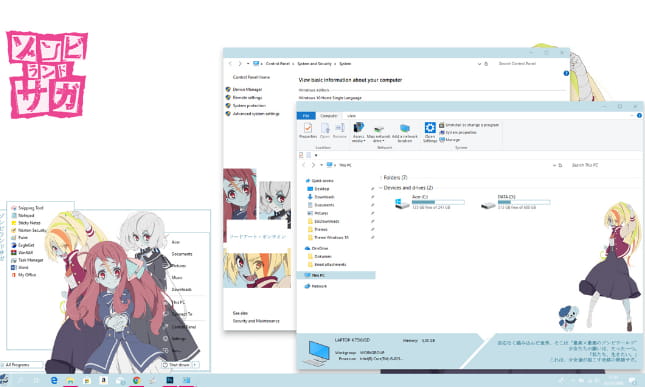Select Network in the navigation pane

316,286
